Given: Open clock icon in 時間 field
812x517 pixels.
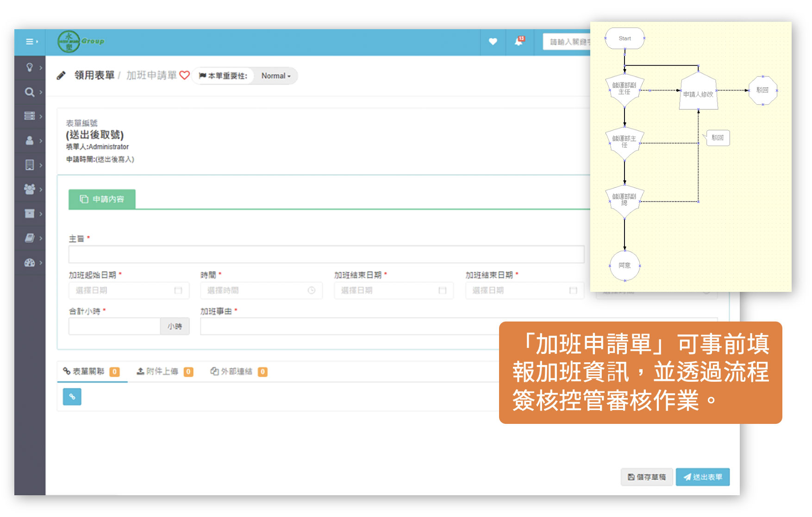Looking at the screenshot, I should (312, 290).
